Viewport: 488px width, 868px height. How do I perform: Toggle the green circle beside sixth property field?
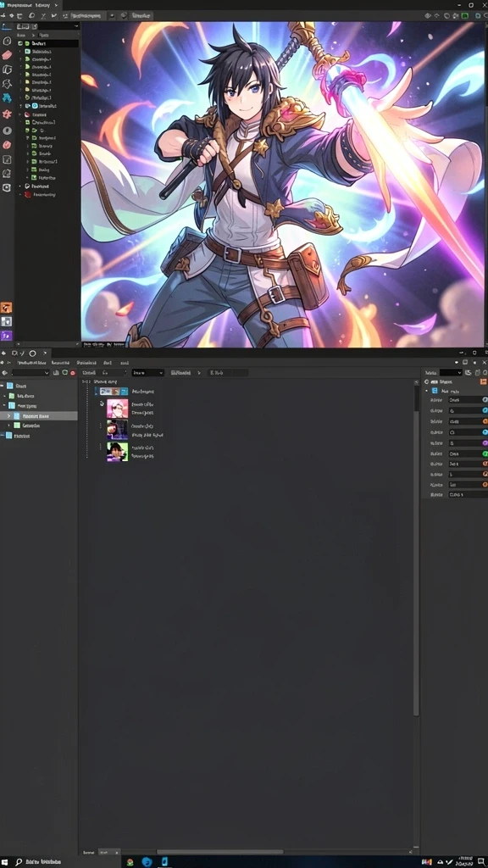485,453
